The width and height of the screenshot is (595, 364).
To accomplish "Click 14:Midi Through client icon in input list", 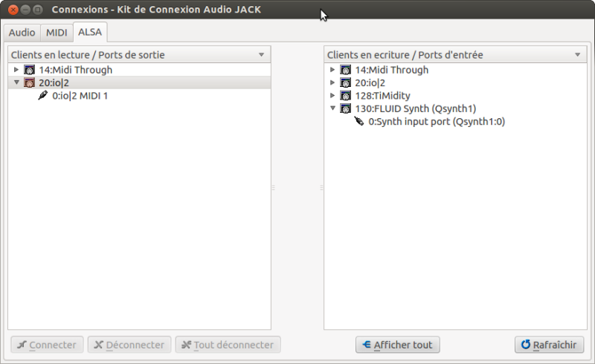I will coord(345,70).
